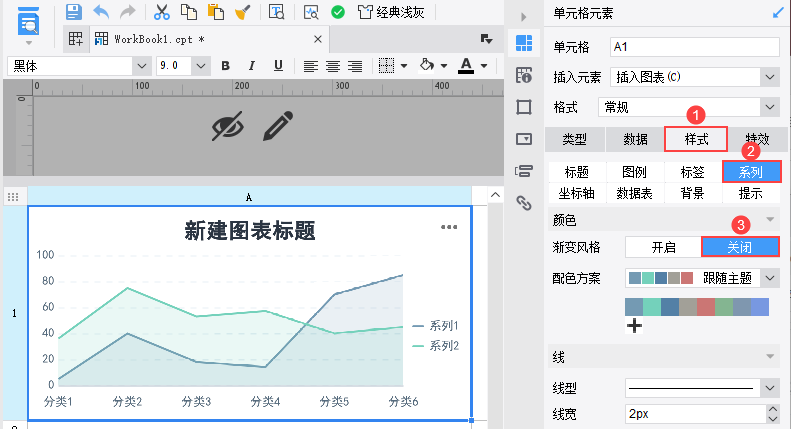Open the tab list arrow icon
Image resolution: width=791 pixels, height=429 pixels.
pos(486,39)
